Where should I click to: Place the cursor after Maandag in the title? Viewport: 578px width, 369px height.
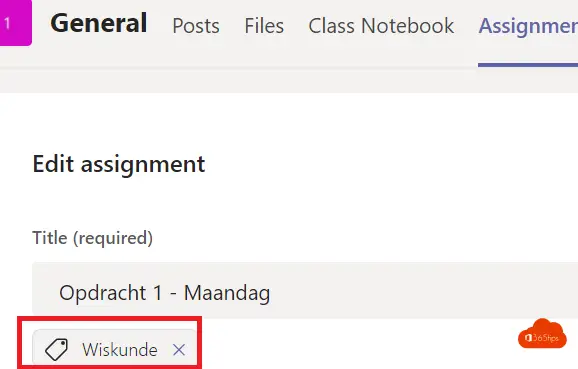click(x=272, y=293)
